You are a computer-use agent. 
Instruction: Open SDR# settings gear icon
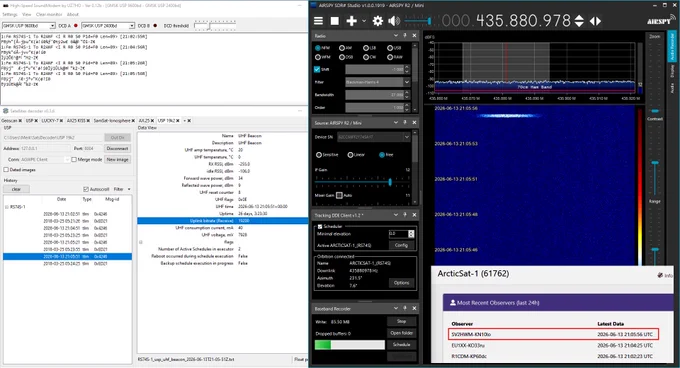(x=378, y=21)
